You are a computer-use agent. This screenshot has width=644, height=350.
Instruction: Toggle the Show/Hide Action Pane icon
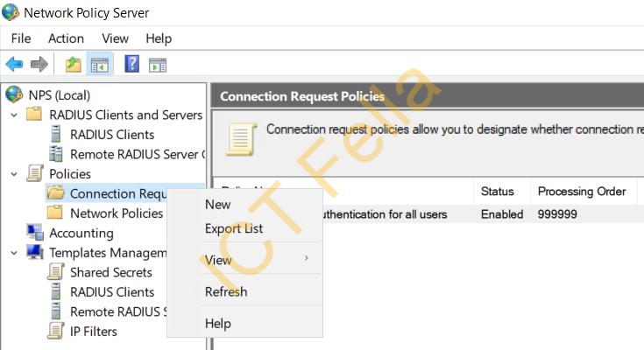[x=158, y=65]
